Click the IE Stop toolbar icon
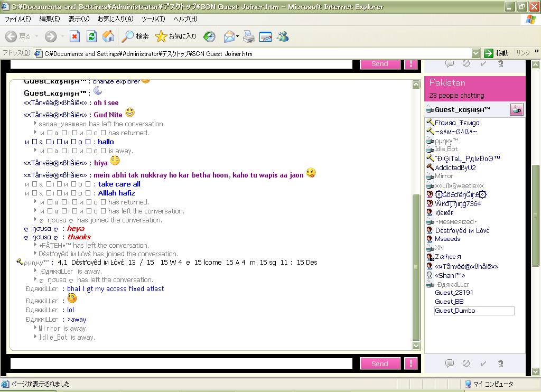The image size is (541, 392). pos(75,36)
